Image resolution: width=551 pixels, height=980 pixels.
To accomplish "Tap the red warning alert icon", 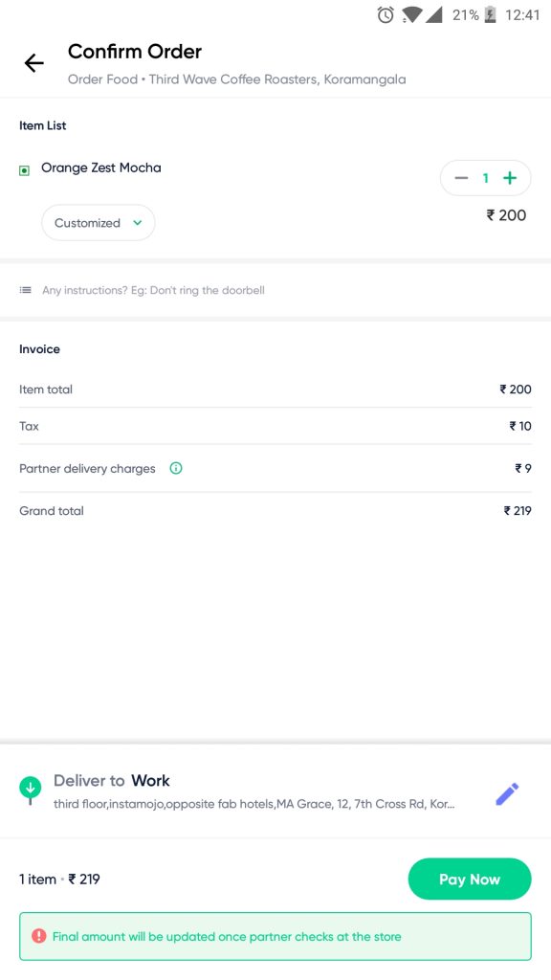I will coord(38,936).
